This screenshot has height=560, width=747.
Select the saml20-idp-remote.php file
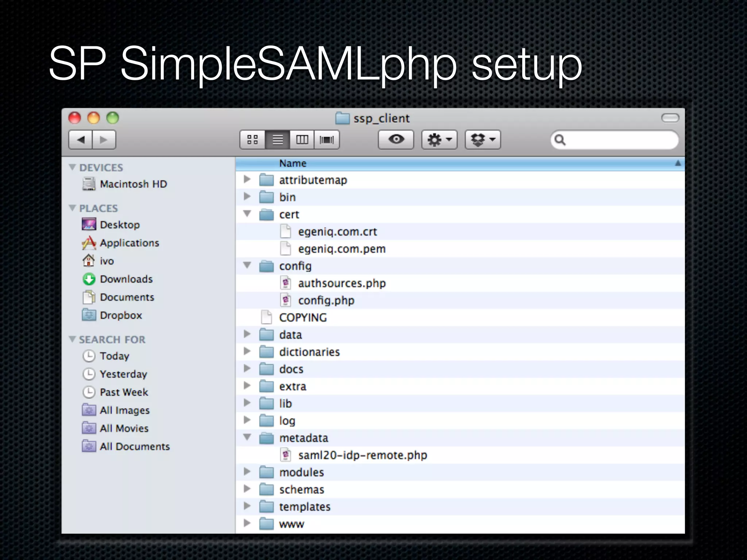tap(362, 455)
